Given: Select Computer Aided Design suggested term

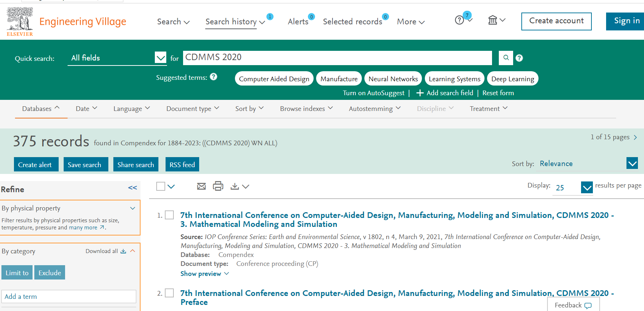Looking at the screenshot, I should point(274,79).
